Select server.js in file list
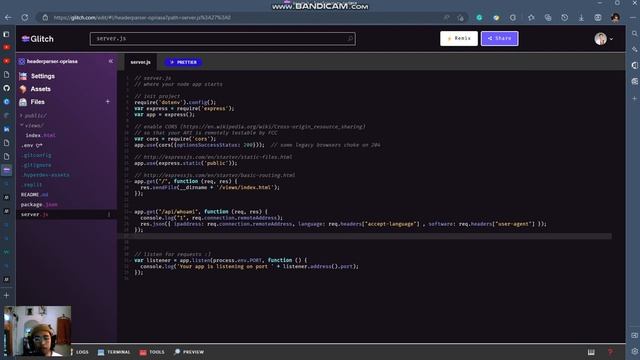Screen dimensions: 640x360 coord(35,214)
